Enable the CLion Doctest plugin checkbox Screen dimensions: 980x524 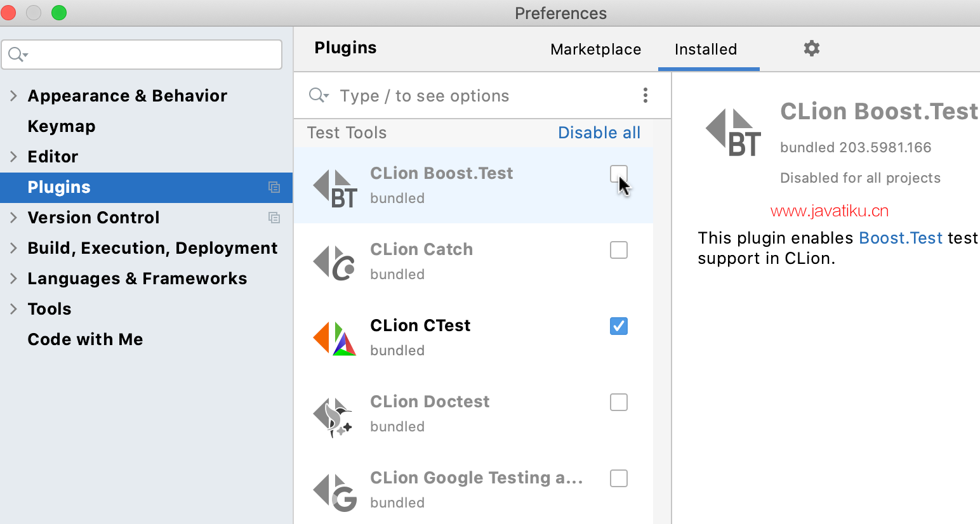pos(618,402)
